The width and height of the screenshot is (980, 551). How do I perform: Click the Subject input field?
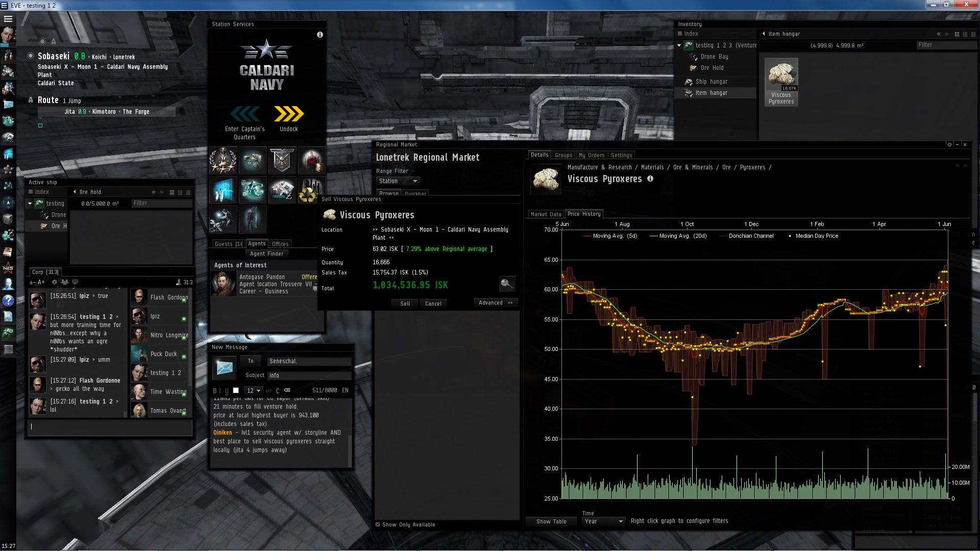pos(309,375)
